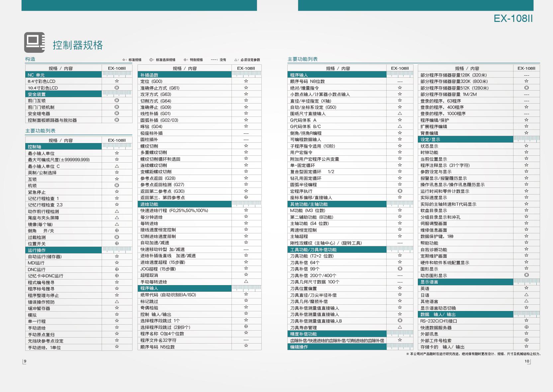Select the 其他功能/主轴功能 section header
The width and height of the screenshot is (553, 392).
pos(337,204)
